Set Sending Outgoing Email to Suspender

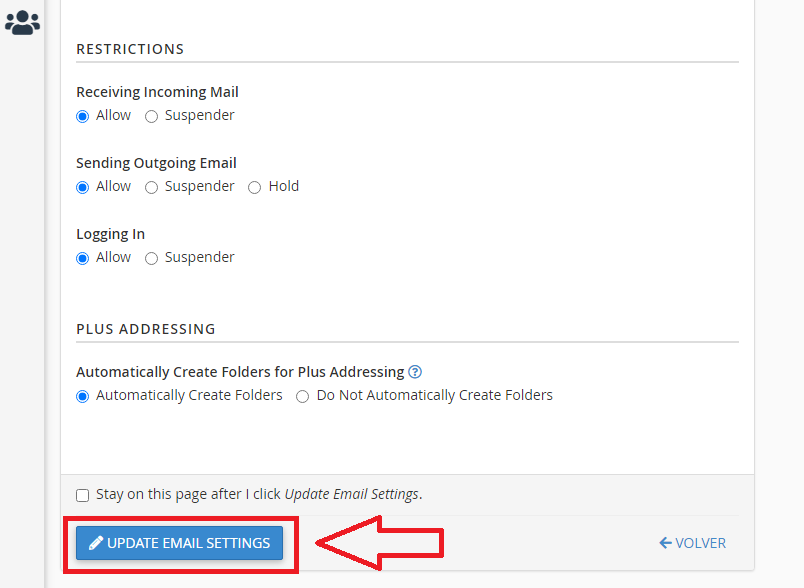(152, 187)
